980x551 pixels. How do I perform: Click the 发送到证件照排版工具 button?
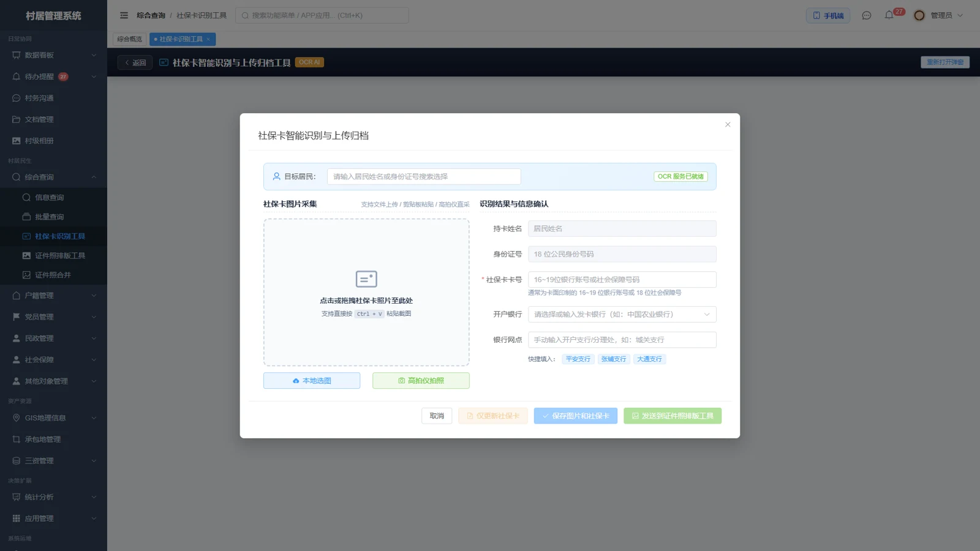point(673,416)
